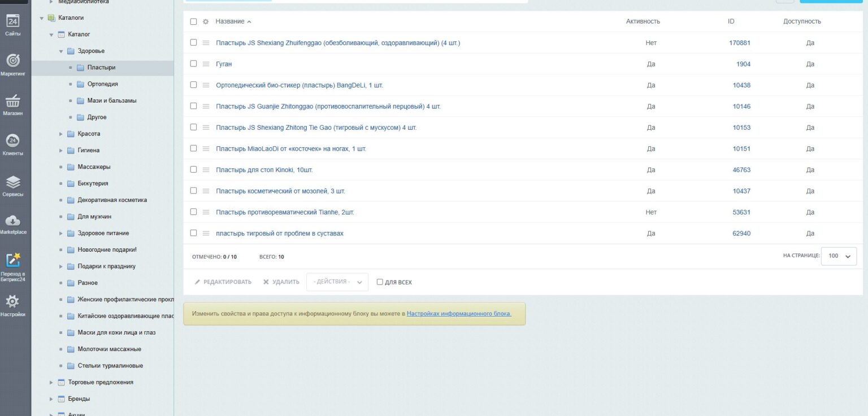Screen dimensions: 868x416
Task: Enable the Для всех checkbox
Action: coord(380,282)
